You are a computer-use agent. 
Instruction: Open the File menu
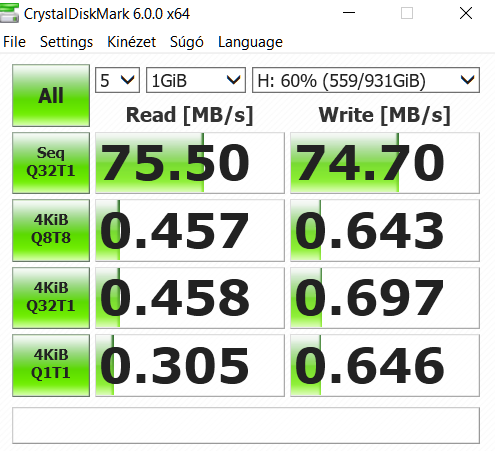coord(14,42)
